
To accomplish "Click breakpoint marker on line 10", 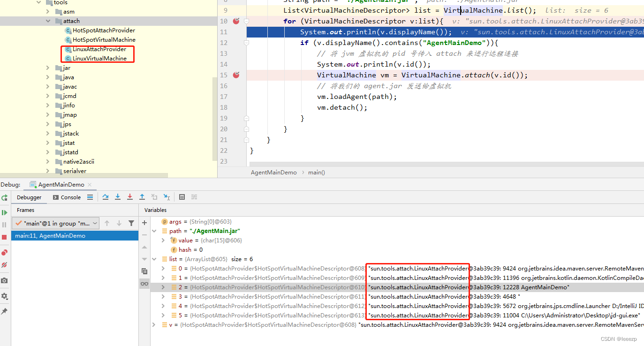I will pyautogui.click(x=236, y=21).
